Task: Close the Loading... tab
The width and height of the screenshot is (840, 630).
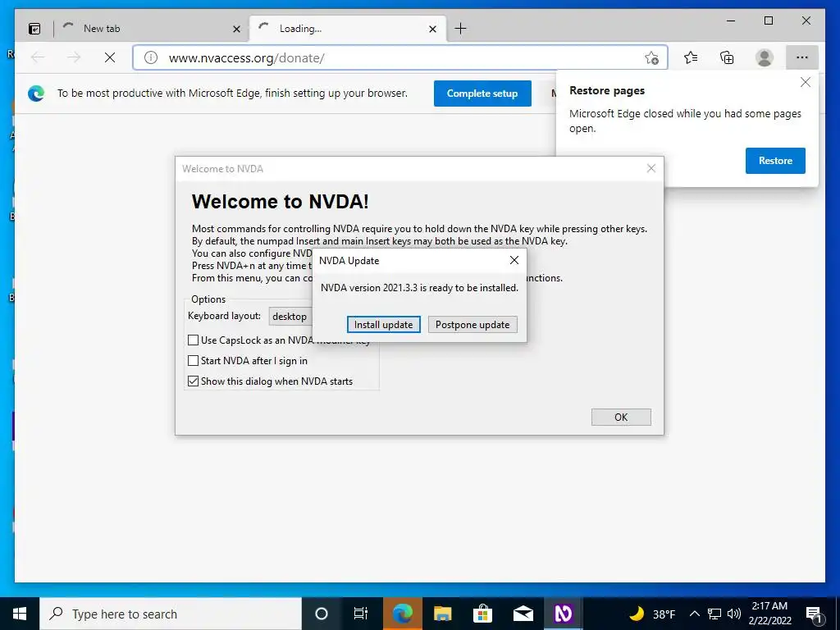Action: click(433, 29)
